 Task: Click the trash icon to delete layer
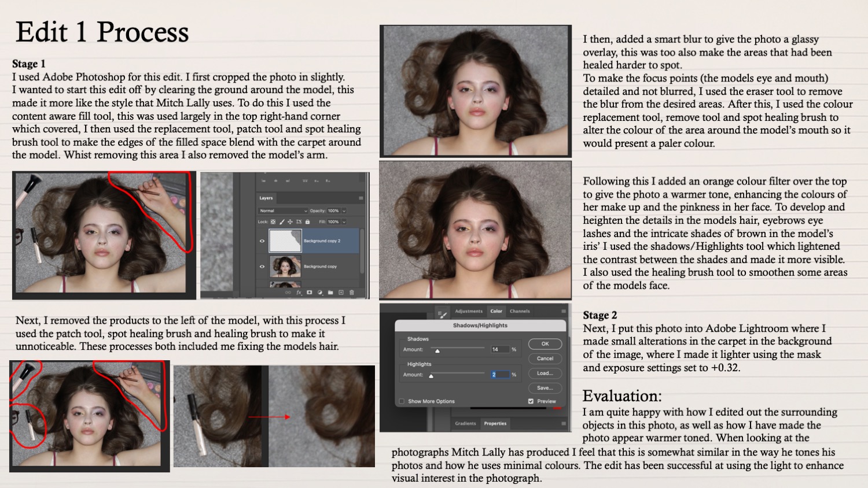pos(351,293)
